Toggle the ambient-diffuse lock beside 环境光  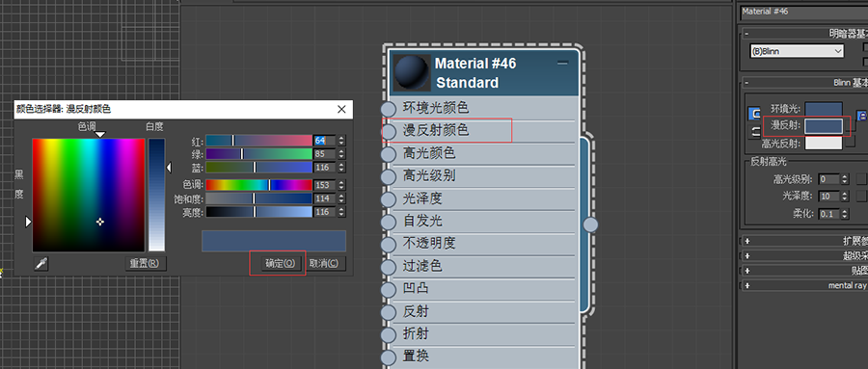point(754,114)
